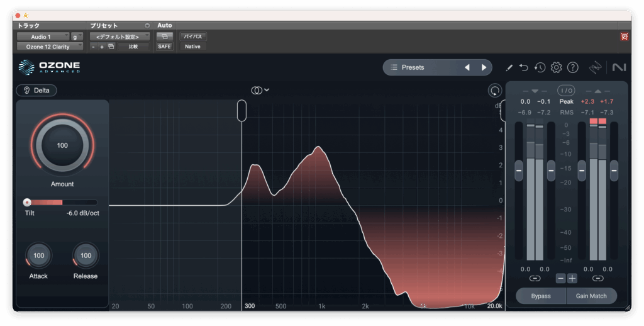The height and width of the screenshot is (326, 644).
Task: Expand the デフォルト設定 preset dropdown
Action: click(119, 37)
